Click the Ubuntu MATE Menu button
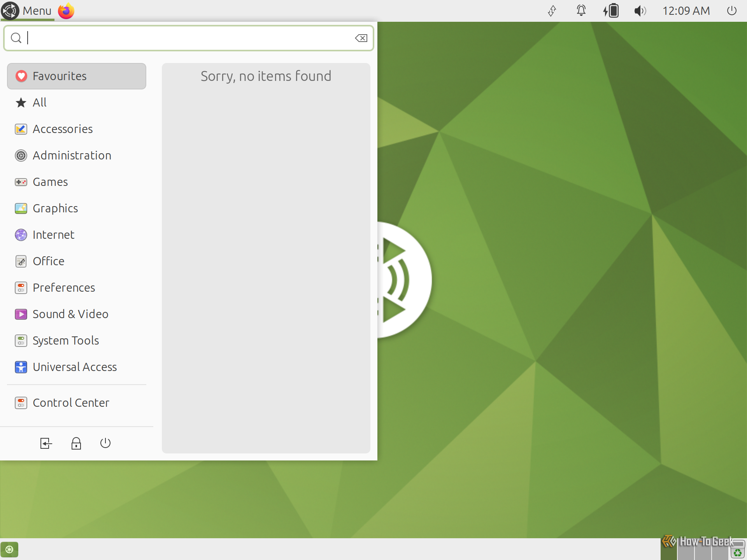This screenshot has width=747, height=560. [27, 11]
